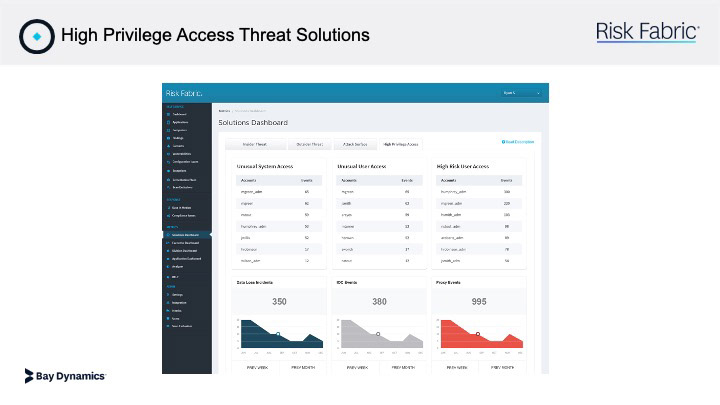Click data point marker on Proxy Events chart
Screen dimensions: 720x405
click(x=478, y=334)
